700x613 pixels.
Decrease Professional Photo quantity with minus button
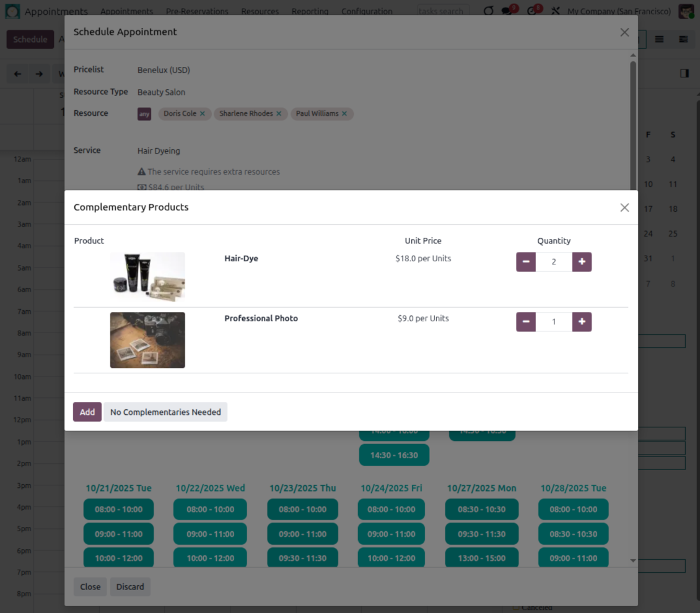[x=526, y=322]
